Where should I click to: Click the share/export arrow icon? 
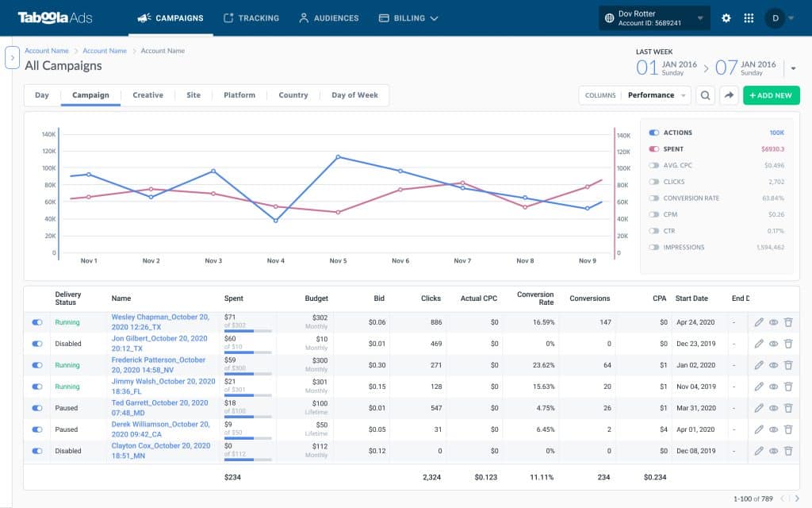[729, 94]
